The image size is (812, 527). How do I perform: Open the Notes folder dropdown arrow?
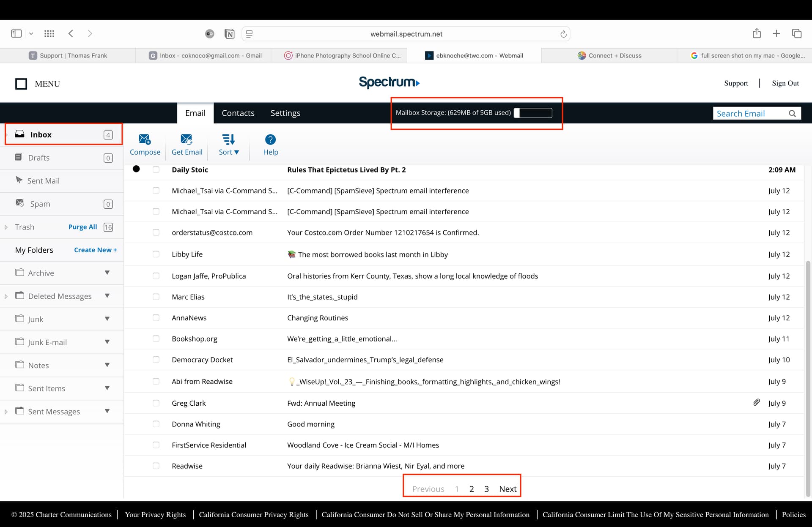pos(107,365)
